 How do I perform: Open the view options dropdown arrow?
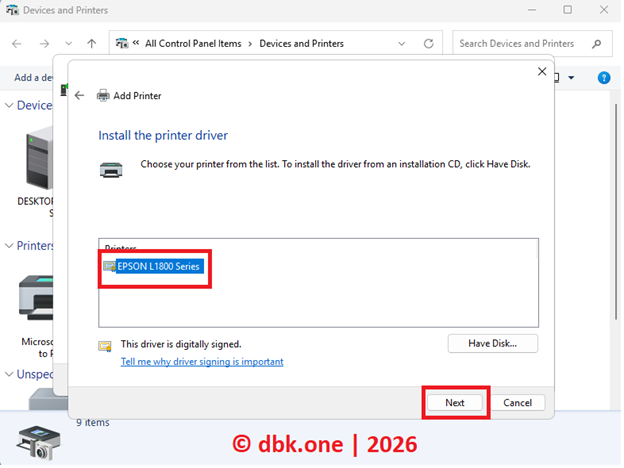(x=571, y=78)
